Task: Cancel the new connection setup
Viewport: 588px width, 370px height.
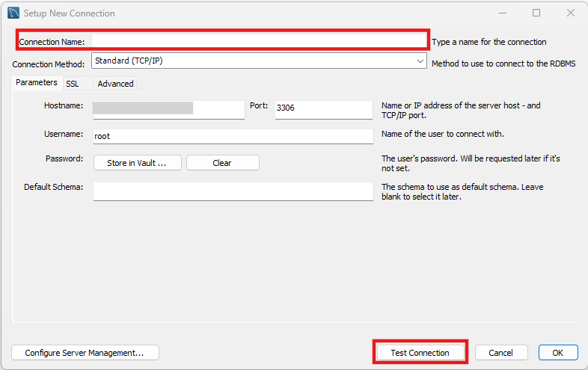Action: click(500, 353)
